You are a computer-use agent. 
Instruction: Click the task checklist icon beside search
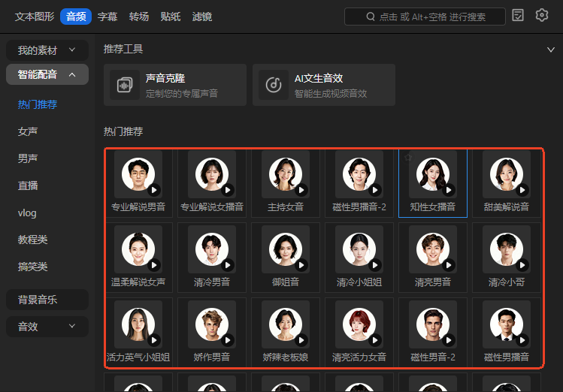pyautogui.click(x=518, y=15)
